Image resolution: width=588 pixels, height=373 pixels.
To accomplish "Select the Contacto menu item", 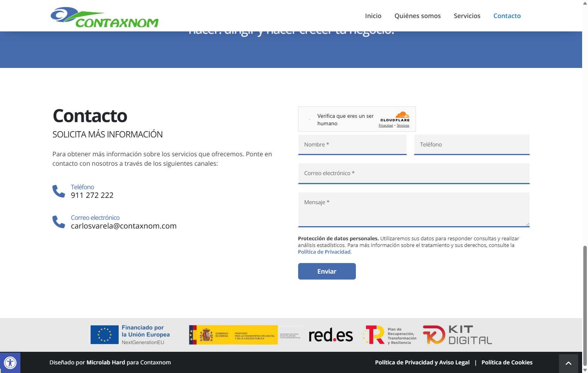I will (x=507, y=16).
